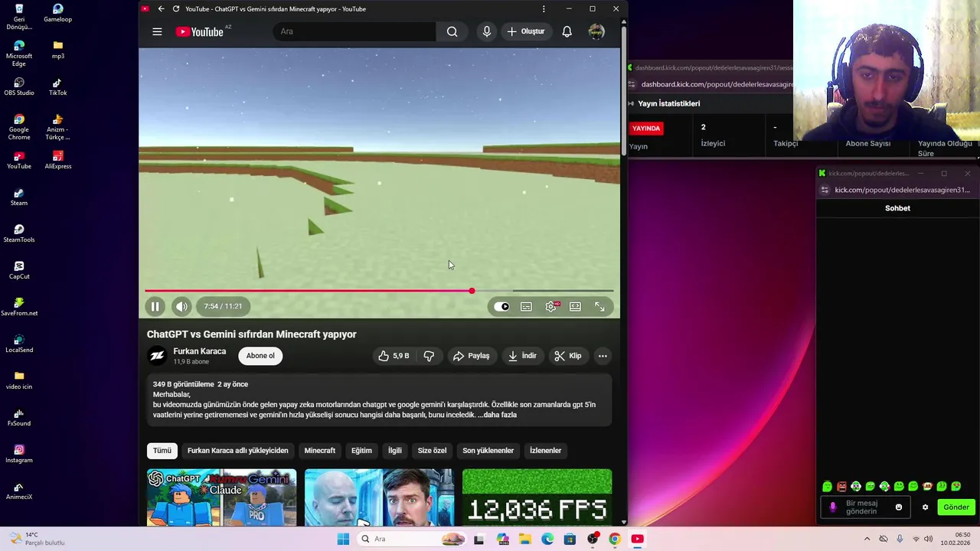Toggle the autoplay switch in the player
This screenshot has width=980, height=551.
pyautogui.click(x=501, y=306)
